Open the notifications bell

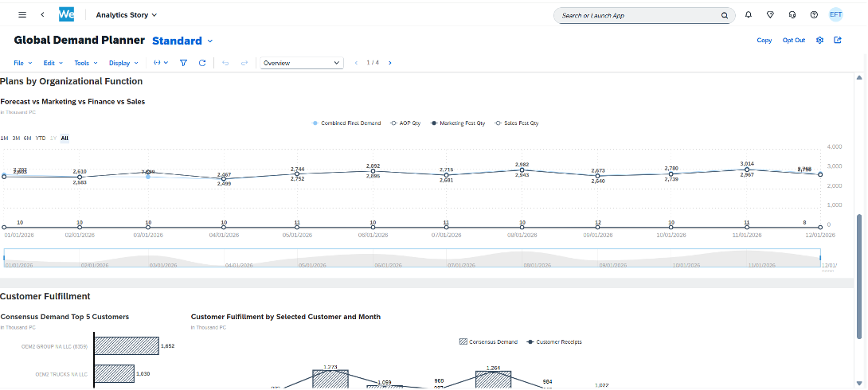coord(749,15)
